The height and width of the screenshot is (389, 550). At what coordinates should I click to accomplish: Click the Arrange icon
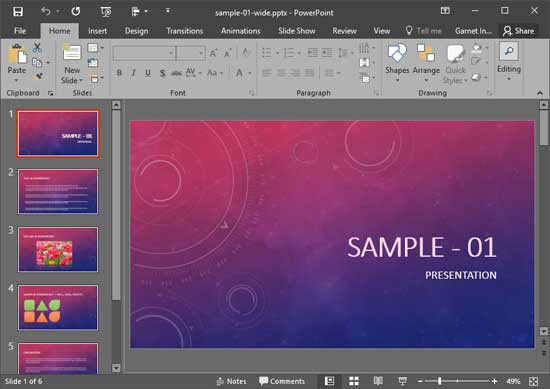[426, 53]
